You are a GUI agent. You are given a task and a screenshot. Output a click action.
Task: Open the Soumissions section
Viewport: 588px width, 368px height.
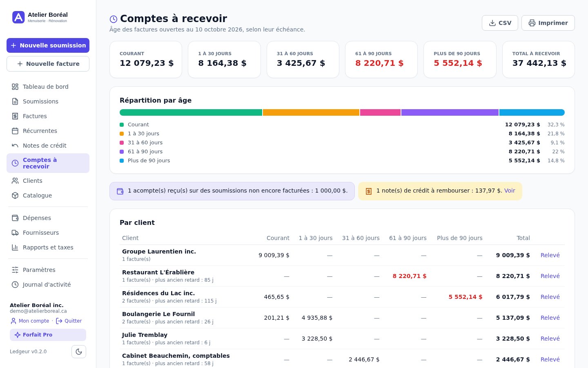click(48, 101)
